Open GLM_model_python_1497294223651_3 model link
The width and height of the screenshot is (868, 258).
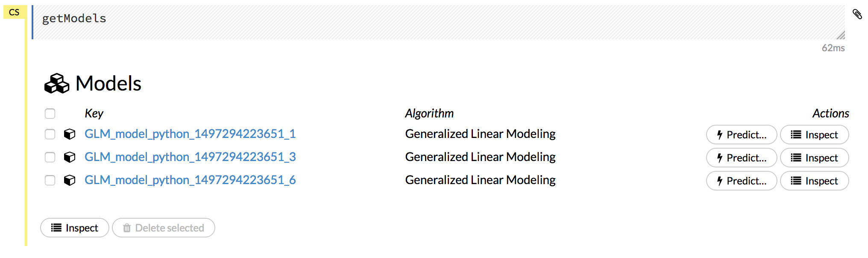tap(191, 157)
